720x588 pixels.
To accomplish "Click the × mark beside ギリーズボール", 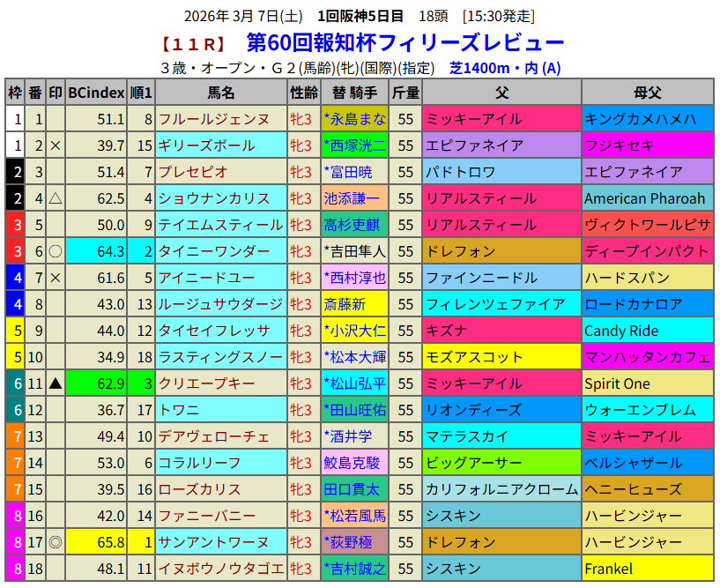I will [x=56, y=145].
